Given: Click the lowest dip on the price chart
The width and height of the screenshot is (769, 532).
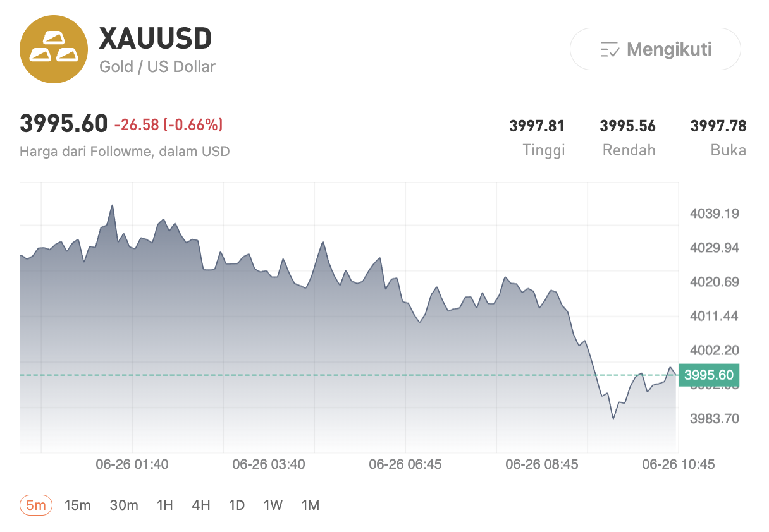Looking at the screenshot, I should point(613,418).
